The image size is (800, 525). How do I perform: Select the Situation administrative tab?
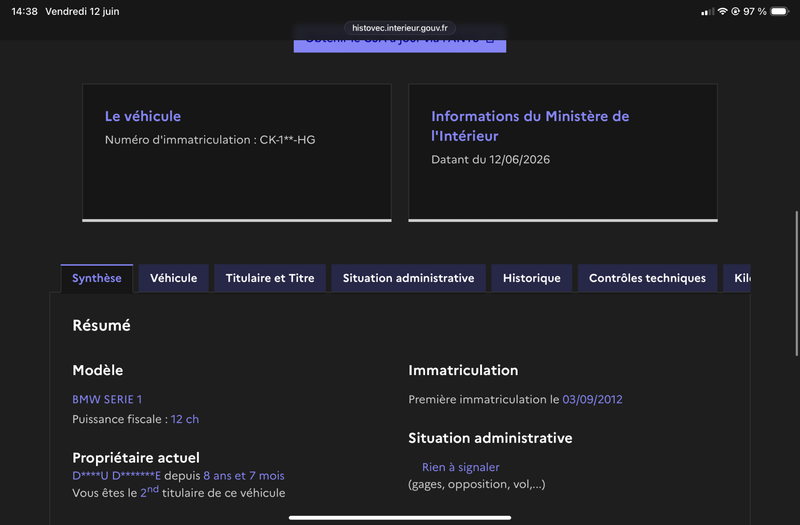(408, 278)
